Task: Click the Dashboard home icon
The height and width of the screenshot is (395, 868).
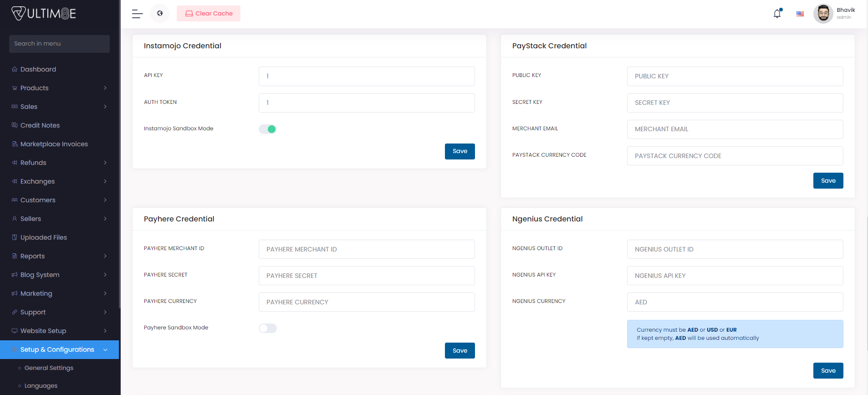Action: (15, 69)
